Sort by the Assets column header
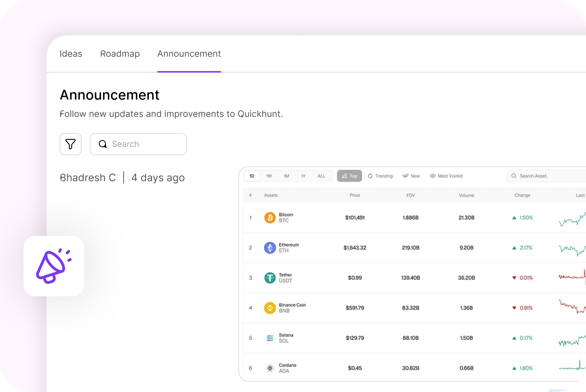The image size is (586, 392). (x=271, y=195)
